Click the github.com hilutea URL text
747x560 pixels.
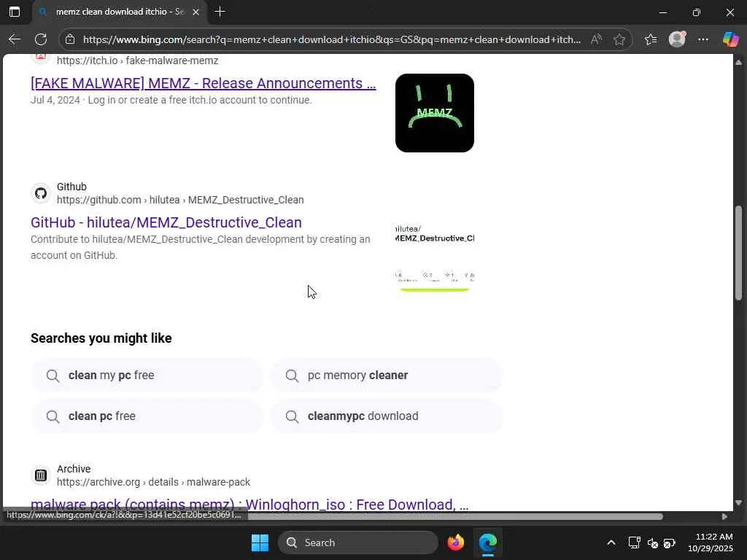point(180,200)
